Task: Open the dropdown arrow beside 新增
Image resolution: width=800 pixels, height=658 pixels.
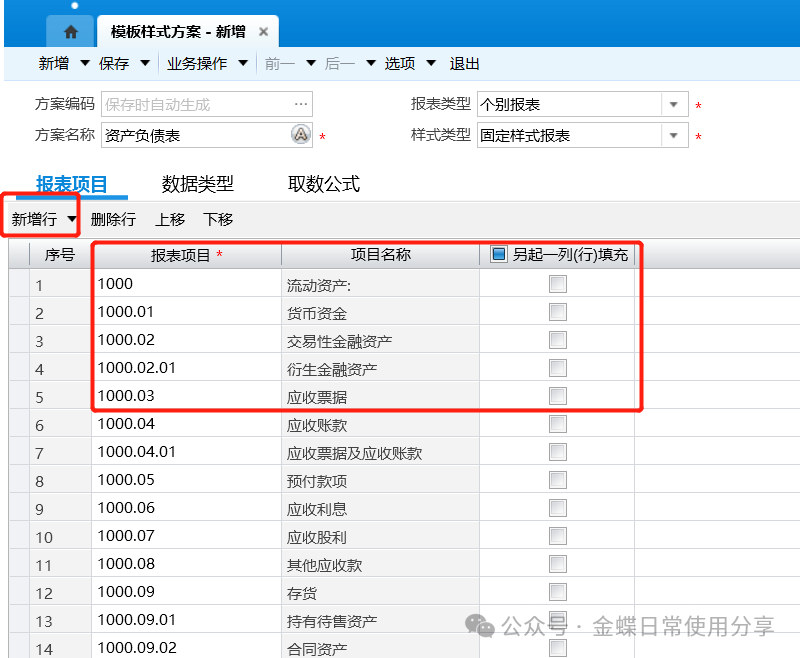Action: [x=85, y=64]
